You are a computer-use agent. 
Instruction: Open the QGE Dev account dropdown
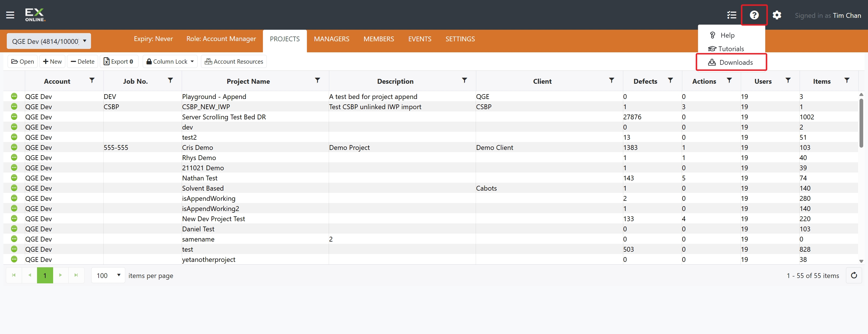pos(49,41)
